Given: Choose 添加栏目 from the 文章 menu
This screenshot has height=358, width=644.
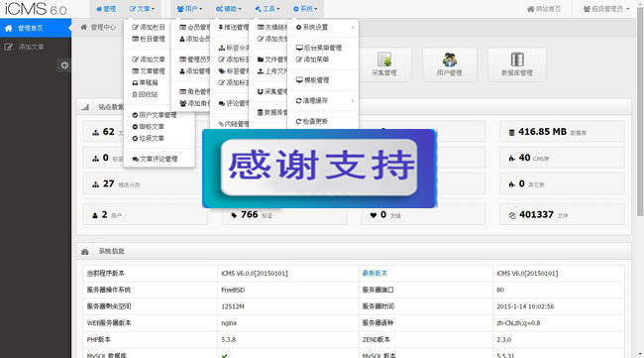Looking at the screenshot, I should (x=149, y=27).
